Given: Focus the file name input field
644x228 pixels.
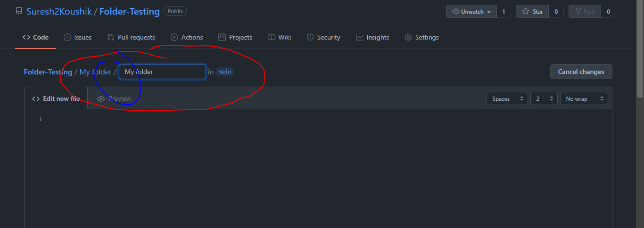Looking at the screenshot, I should 162,72.
